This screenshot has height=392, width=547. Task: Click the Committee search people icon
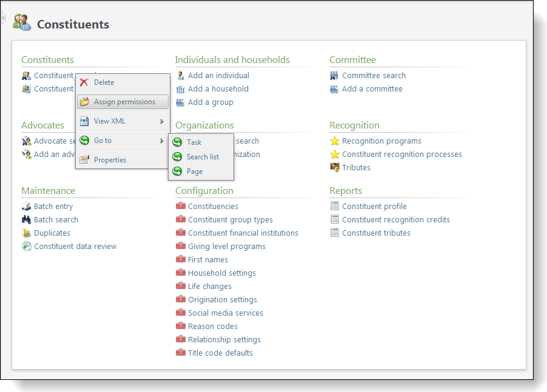pyautogui.click(x=334, y=76)
